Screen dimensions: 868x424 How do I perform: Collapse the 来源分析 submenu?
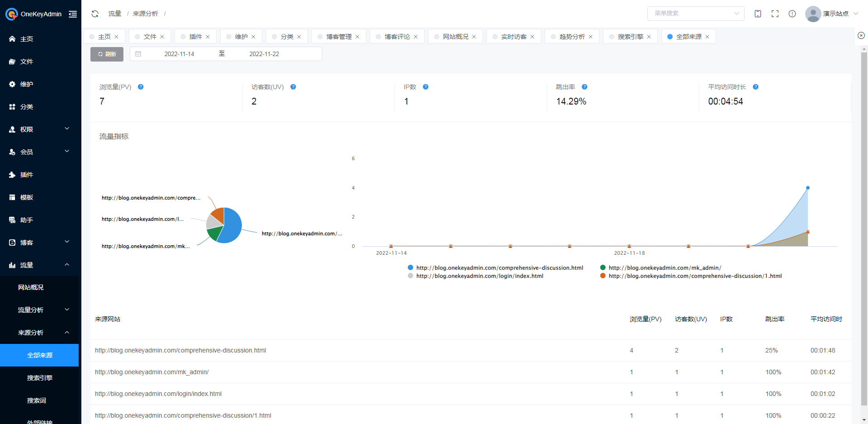tap(39, 333)
